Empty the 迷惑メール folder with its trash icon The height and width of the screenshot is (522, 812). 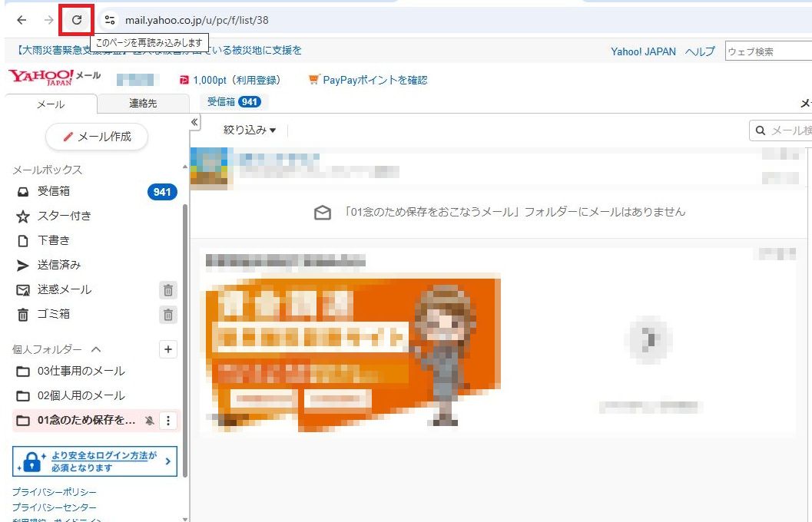168,290
